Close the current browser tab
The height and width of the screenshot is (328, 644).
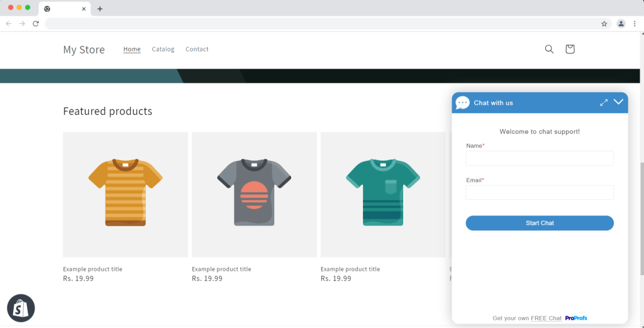point(84,9)
